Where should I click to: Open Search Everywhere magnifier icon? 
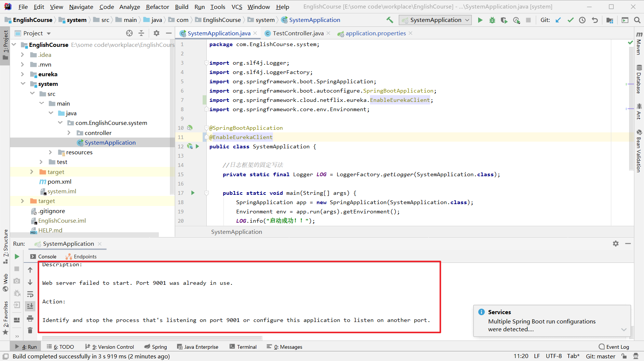coord(637,20)
